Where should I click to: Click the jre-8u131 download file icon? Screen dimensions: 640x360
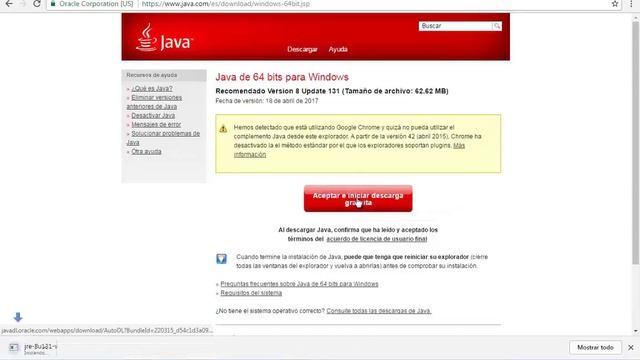[13, 347]
